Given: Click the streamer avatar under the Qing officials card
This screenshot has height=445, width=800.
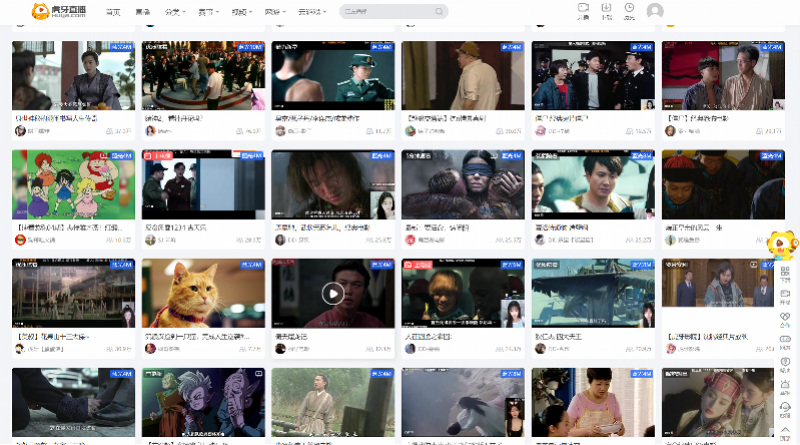Looking at the screenshot, I should 670,240.
